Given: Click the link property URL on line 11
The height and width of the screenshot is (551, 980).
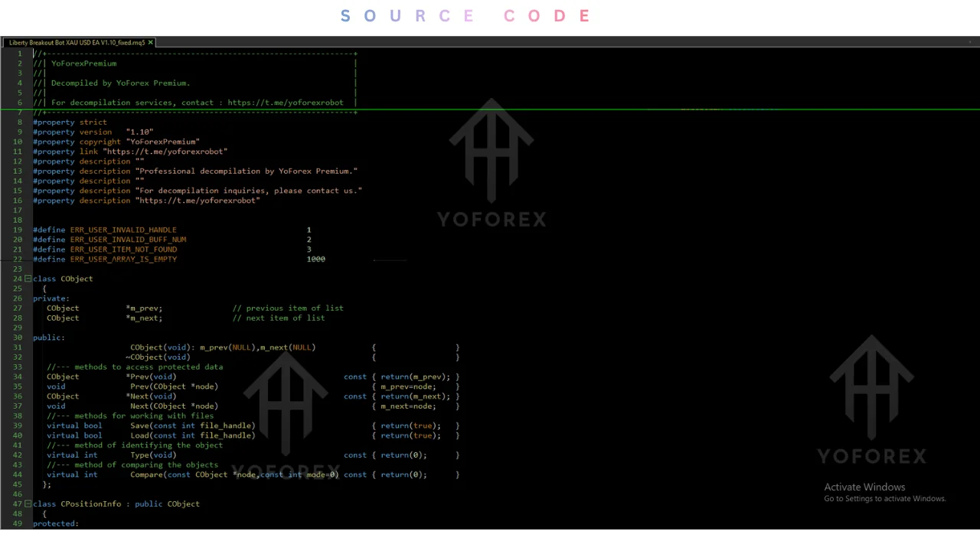Looking at the screenshot, I should pos(165,152).
